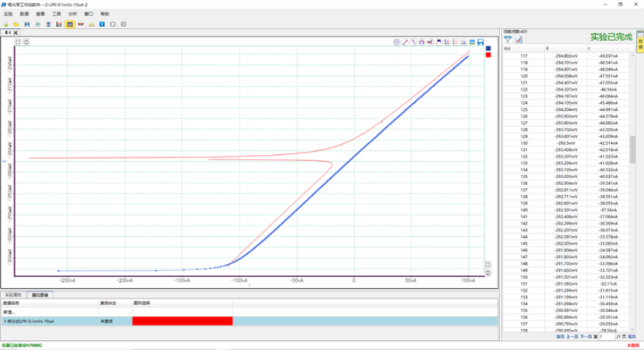This screenshot has height=350, width=644.
Task: Click the scroll down arrow of data table
Action: point(632,329)
